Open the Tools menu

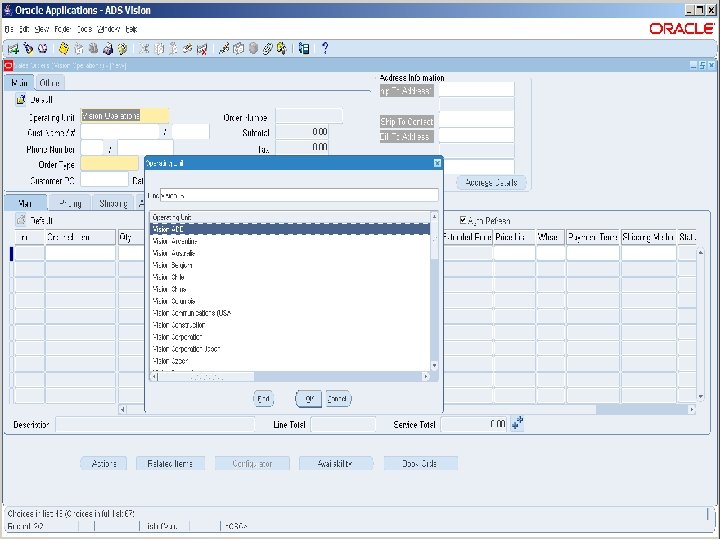coord(84,29)
